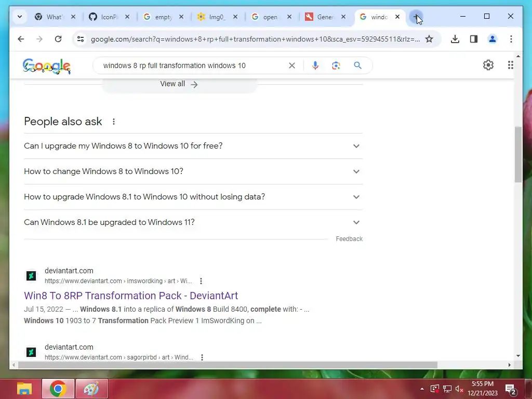532x399 pixels.
Task: Click the Feedback link
Action: pos(349,239)
